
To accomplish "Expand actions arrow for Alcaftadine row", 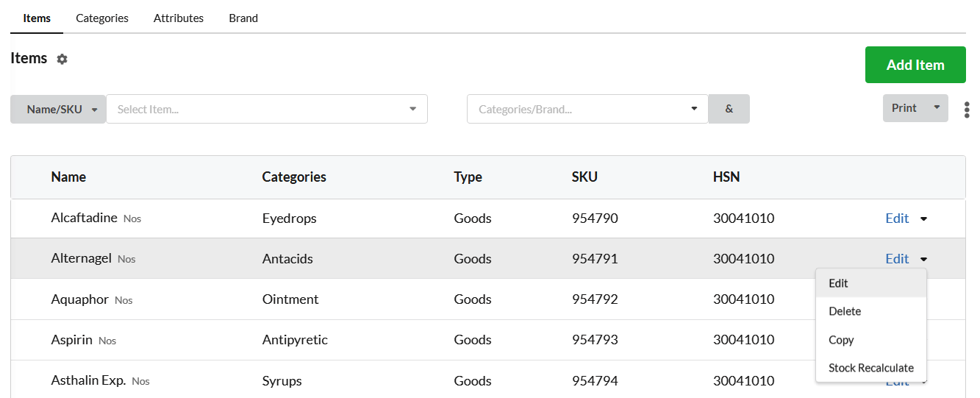I will tap(924, 218).
